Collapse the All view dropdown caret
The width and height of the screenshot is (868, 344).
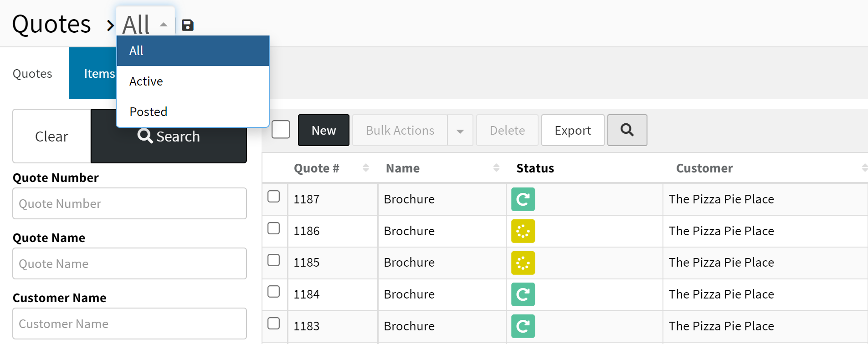[x=164, y=25]
